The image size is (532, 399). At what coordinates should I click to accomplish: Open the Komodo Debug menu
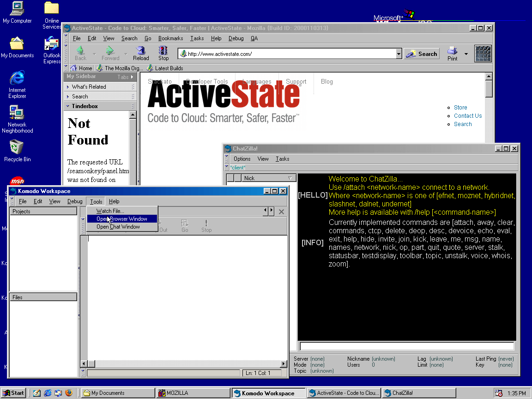[75, 201]
